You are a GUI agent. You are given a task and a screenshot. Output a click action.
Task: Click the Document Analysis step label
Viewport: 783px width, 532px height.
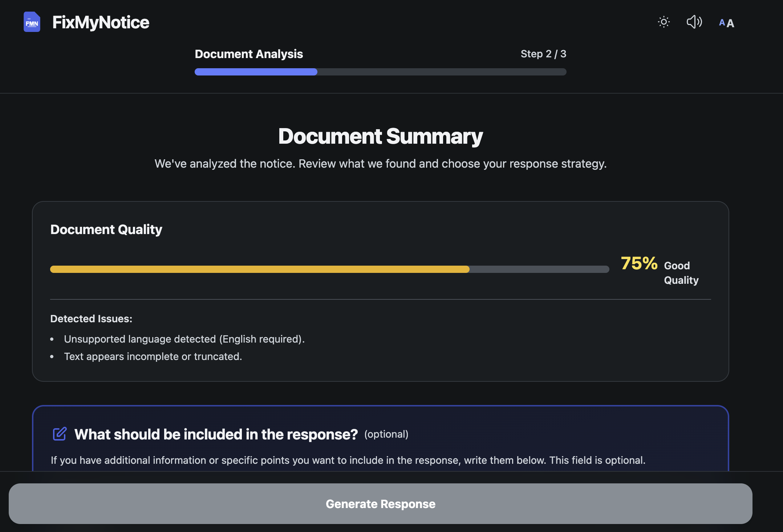click(248, 54)
